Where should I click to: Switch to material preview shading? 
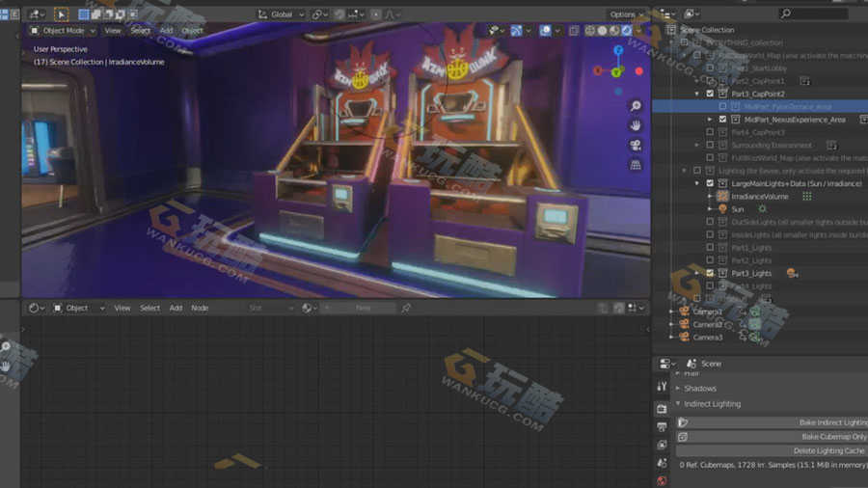614,31
